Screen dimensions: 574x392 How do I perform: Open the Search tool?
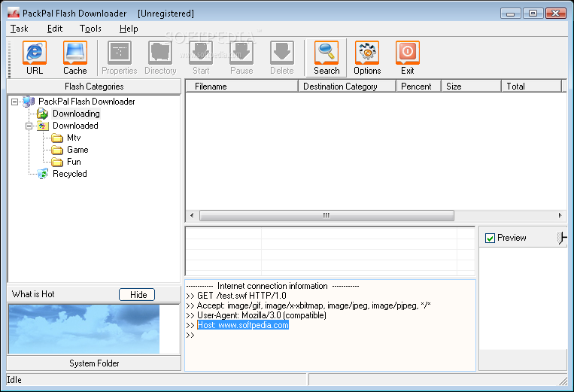click(x=326, y=58)
